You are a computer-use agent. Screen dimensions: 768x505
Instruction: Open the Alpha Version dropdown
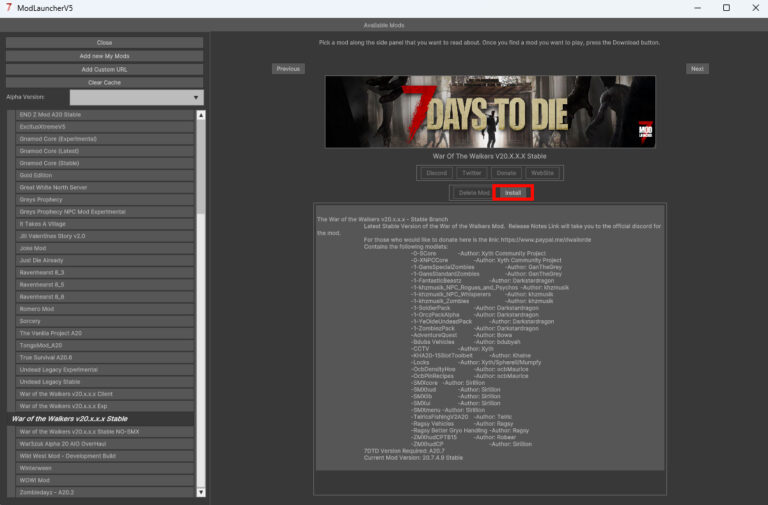137,97
